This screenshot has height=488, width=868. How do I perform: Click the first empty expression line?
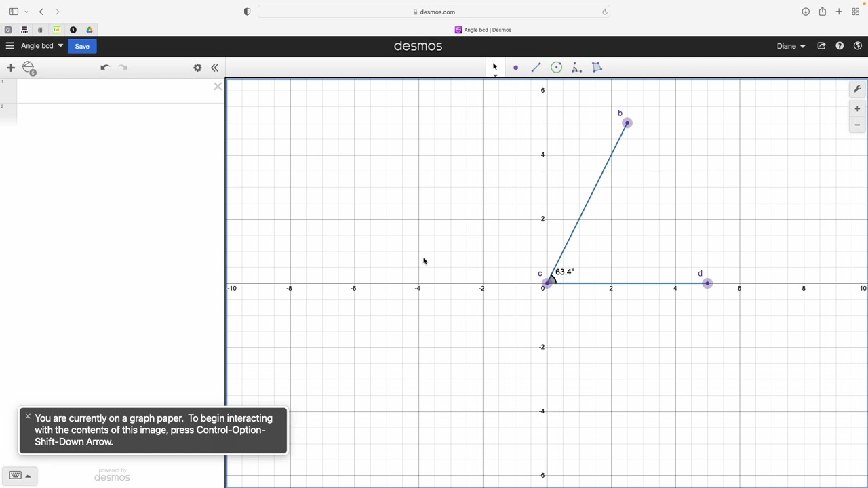click(x=120, y=91)
